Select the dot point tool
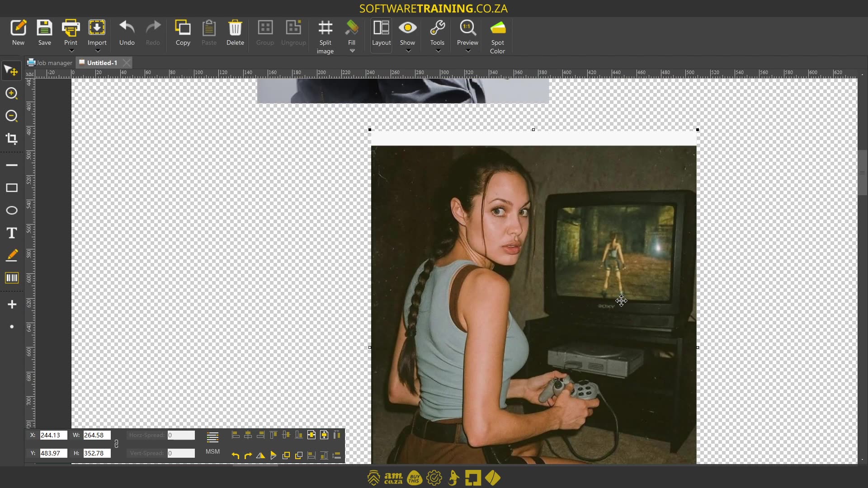Screen dimensions: 868x488 coord(11,327)
